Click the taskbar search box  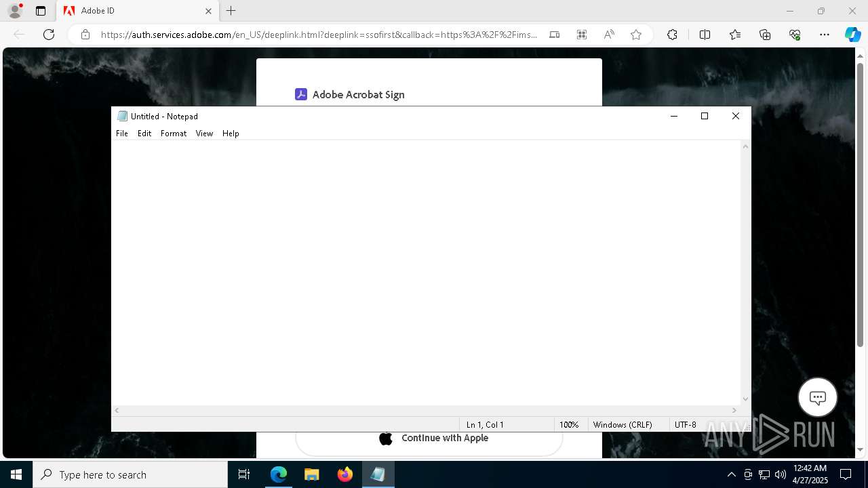(x=130, y=474)
